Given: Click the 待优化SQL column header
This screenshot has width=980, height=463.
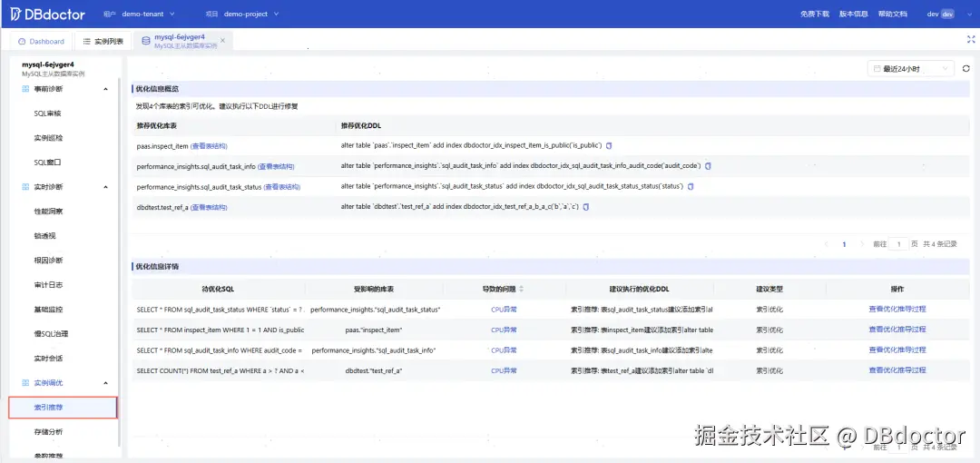Looking at the screenshot, I should tap(218, 289).
